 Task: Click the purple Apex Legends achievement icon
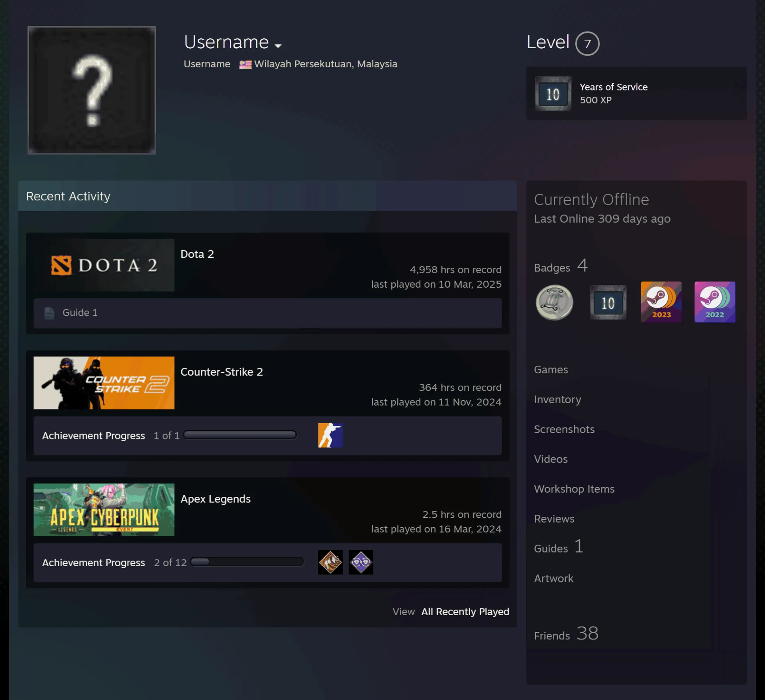[x=361, y=562]
